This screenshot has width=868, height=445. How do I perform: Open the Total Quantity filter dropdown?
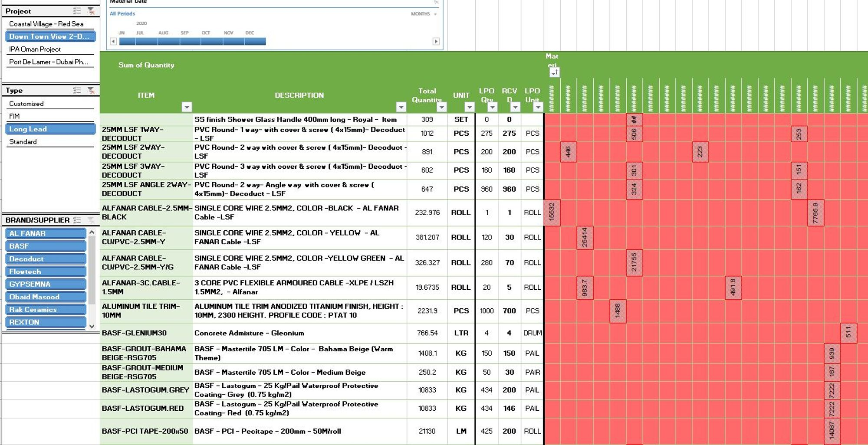pos(442,107)
